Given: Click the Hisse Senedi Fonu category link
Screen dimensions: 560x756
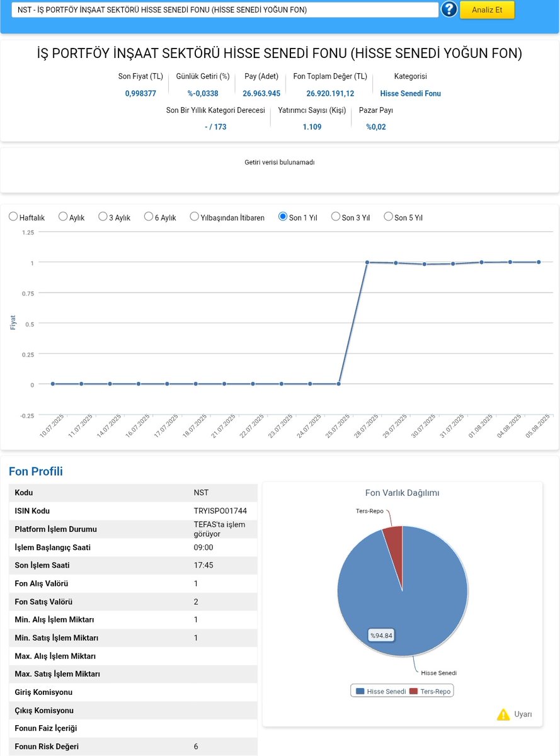Looking at the screenshot, I should point(411,93).
